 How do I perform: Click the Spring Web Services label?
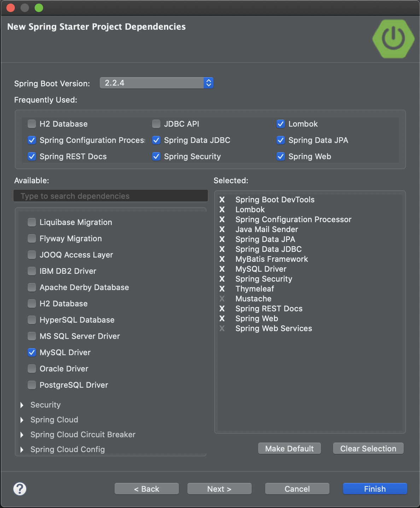[x=274, y=329]
